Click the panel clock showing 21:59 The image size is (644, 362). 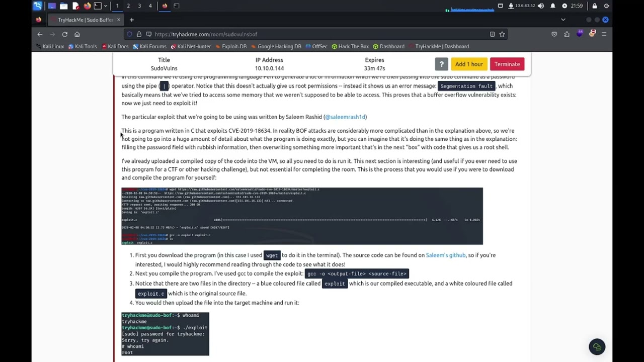pyautogui.click(x=577, y=6)
